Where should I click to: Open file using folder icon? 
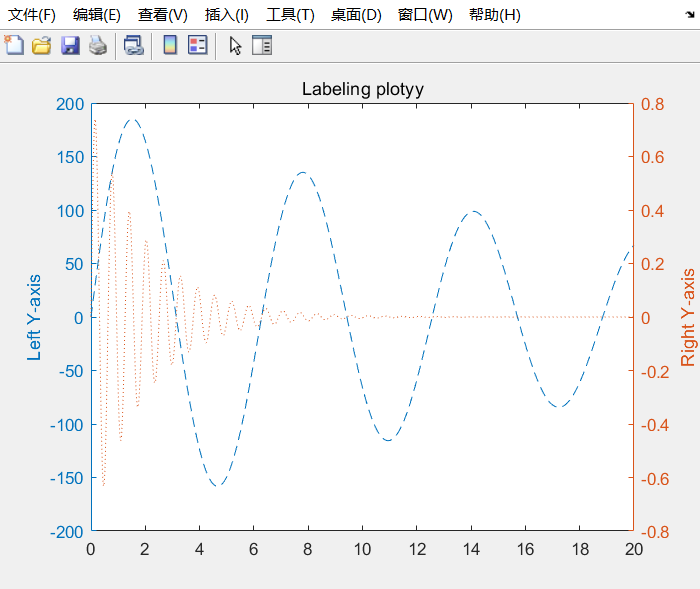(x=42, y=45)
